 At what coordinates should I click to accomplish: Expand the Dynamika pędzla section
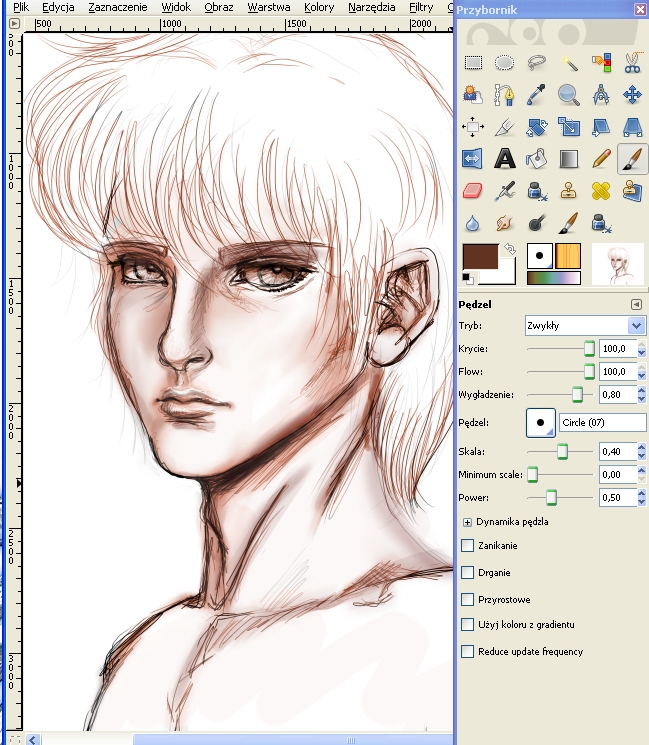pyautogui.click(x=467, y=522)
